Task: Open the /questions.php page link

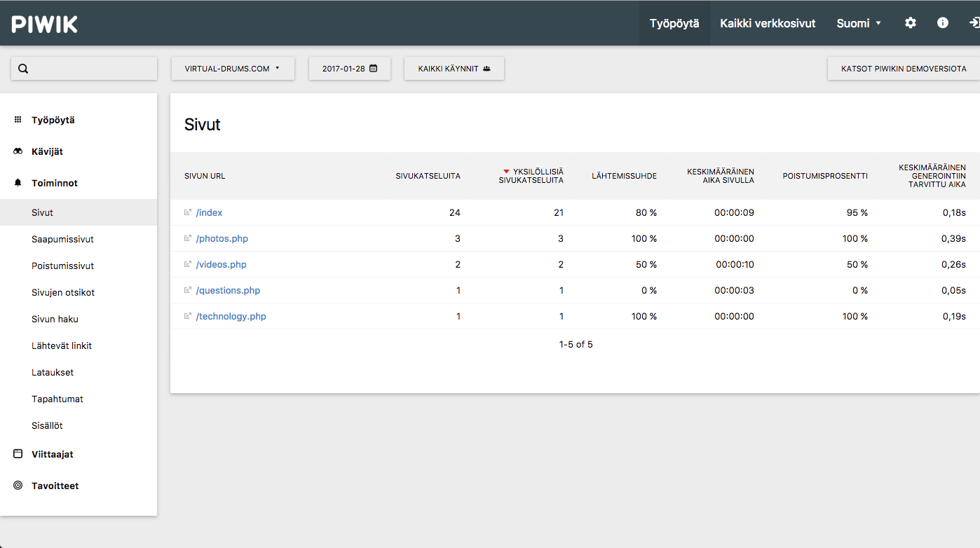Action: pos(229,290)
